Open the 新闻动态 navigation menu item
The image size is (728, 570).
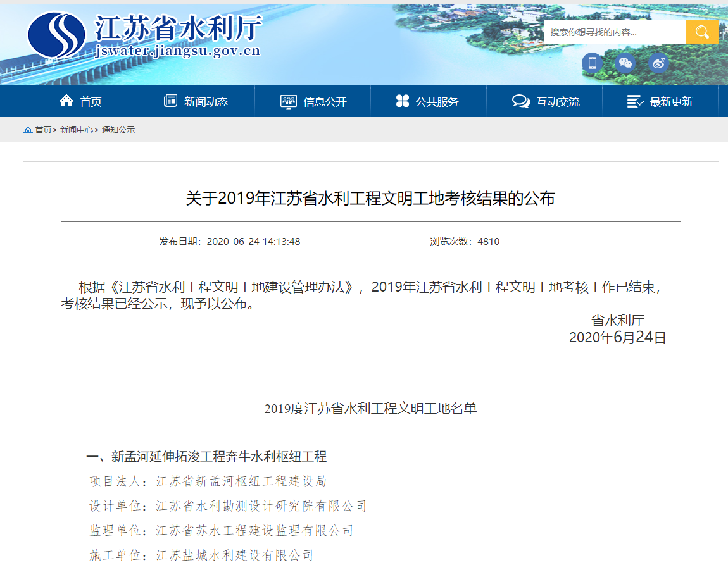(x=197, y=101)
